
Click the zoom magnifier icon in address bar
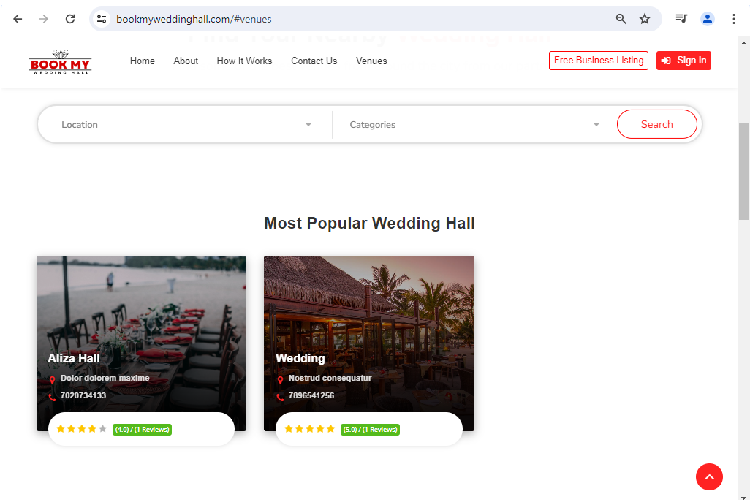pos(621,19)
